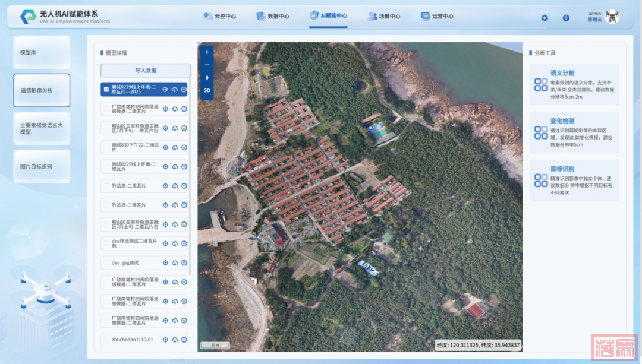The width and height of the screenshot is (642, 364).
Task: Switch to the 数据中心 tab
Action: coord(273,17)
